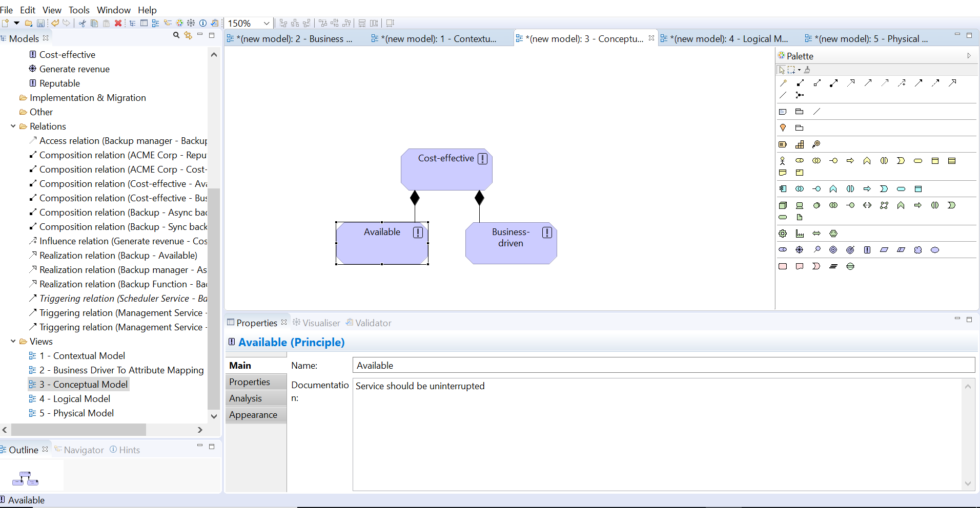The height and width of the screenshot is (508, 980).
Task: Pick the Location element in palette
Action: coord(783,128)
